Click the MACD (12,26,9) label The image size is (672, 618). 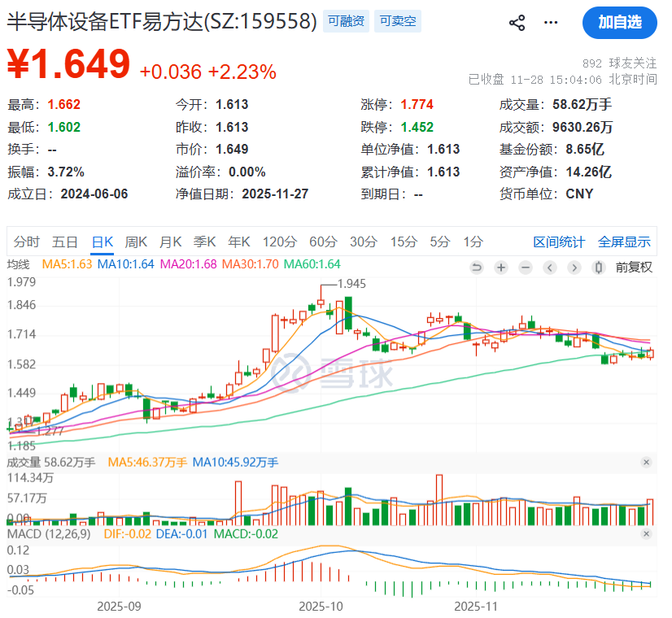pos(49,534)
